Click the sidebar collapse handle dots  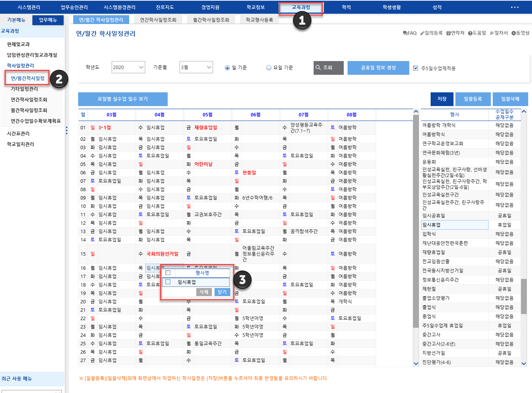[x=67, y=130]
